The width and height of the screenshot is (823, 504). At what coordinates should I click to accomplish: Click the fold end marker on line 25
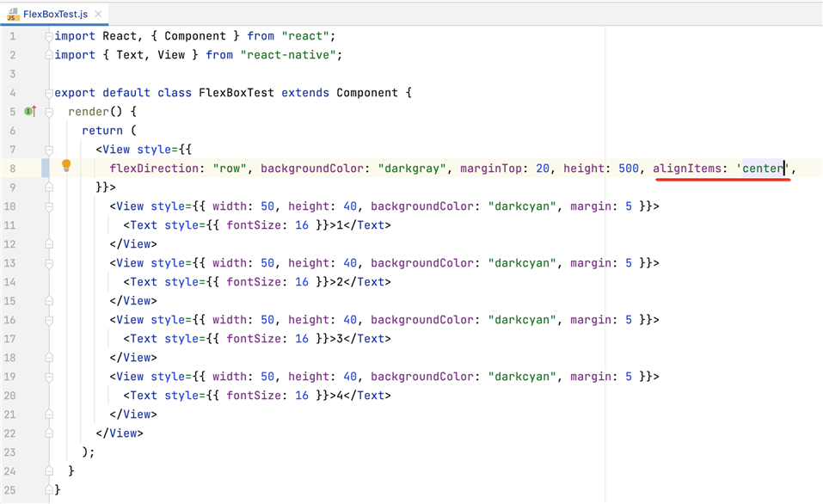pyautogui.click(x=49, y=489)
